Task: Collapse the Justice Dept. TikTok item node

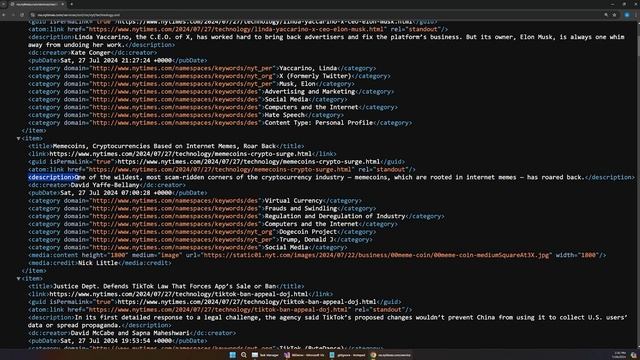Action: pos(18,278)
